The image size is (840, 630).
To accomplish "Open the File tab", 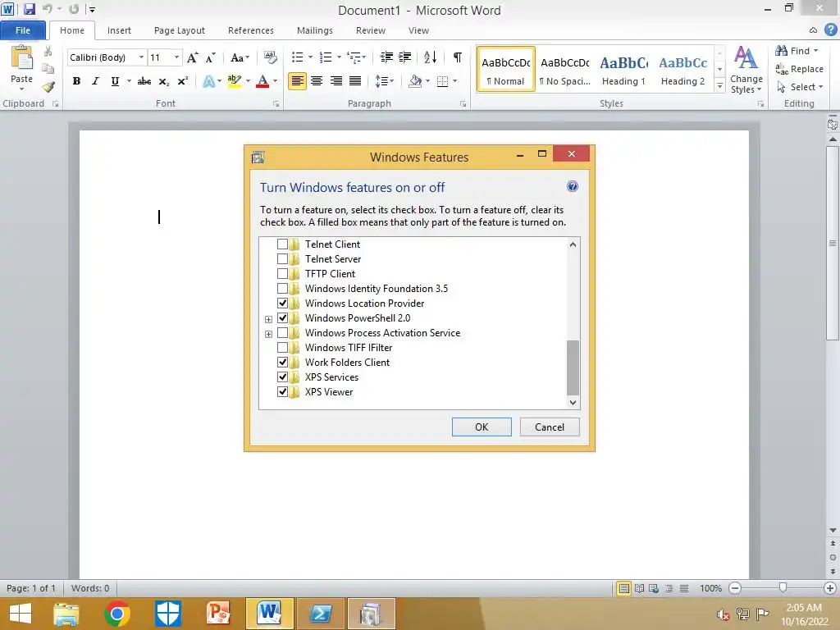I will 22,30.
